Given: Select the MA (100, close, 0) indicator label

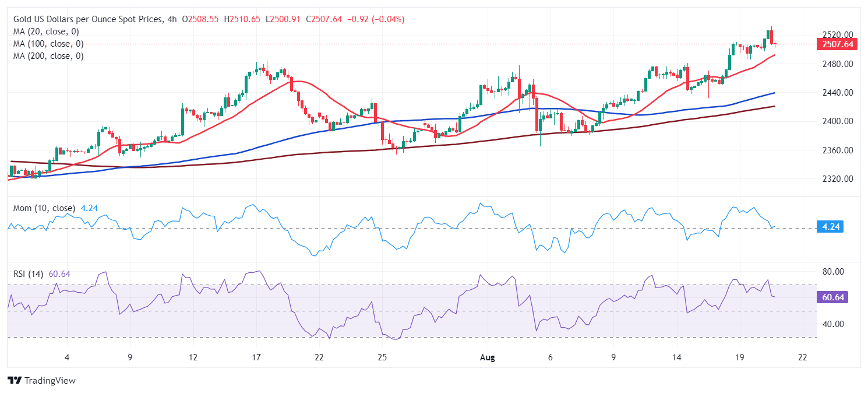Looking at the screenshot, I should [48, 44].
